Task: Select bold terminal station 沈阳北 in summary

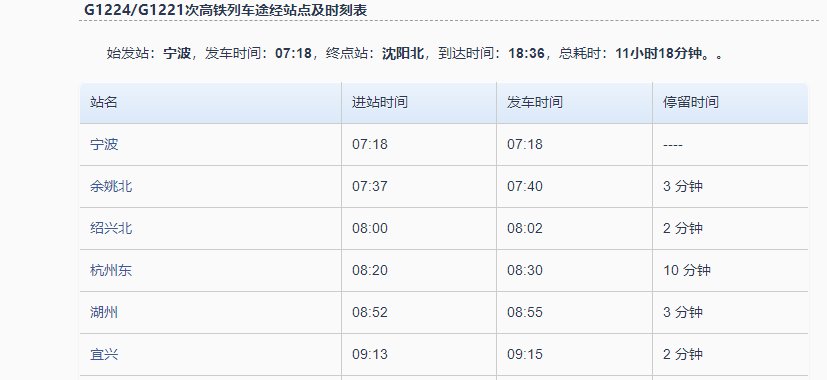Action: 403,53
